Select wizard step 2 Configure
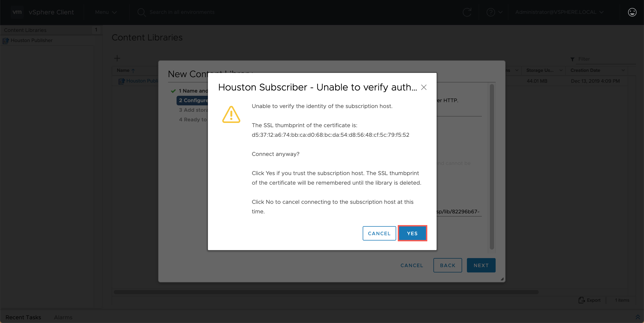The width and height of the screenshot is (644, 323). (193, 101)
